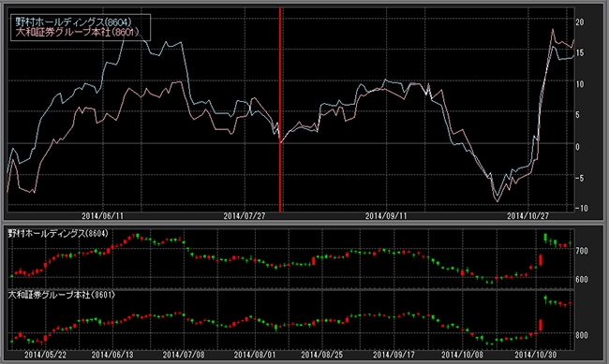Click the -5 value on percent axis
Viewport: 609px width, 364px height.
point(579,178)
